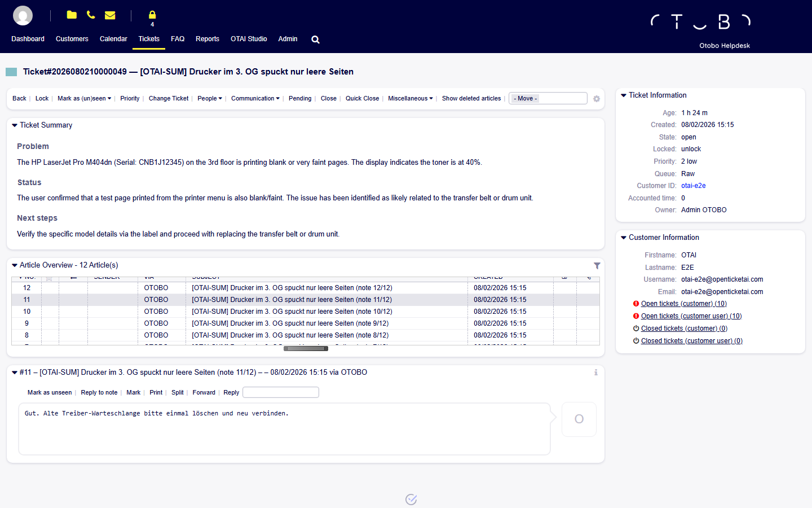Open the search magnifier in navigation
Image resolution: width=812 pixels, height=508 pixels.
(x=316, y=40)
